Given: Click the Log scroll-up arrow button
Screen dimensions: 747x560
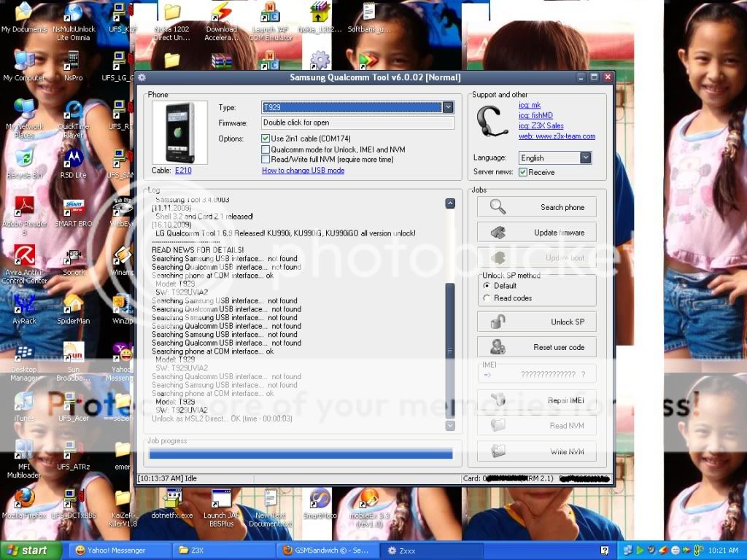Looking at the screenshot, I should tap(449, 203).
